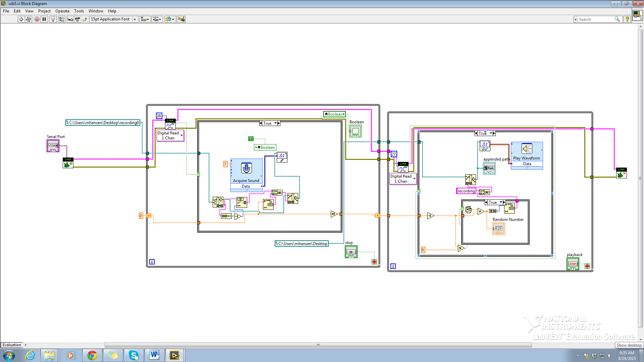Image resolution: width=644 pixels, height=362 pixels.
Task: Open the 15pt Application Font dropdown
Action: (x=114, y=19)
